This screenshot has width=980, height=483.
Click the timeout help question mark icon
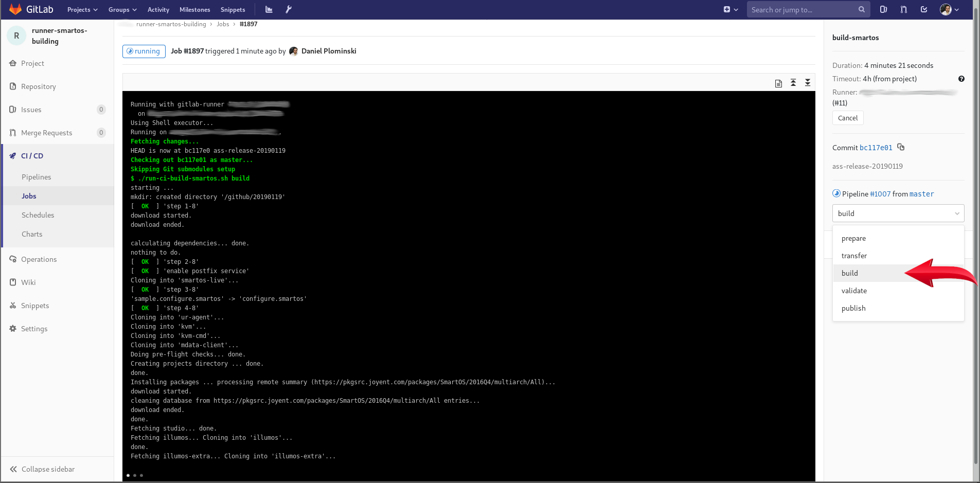point(961,79)
